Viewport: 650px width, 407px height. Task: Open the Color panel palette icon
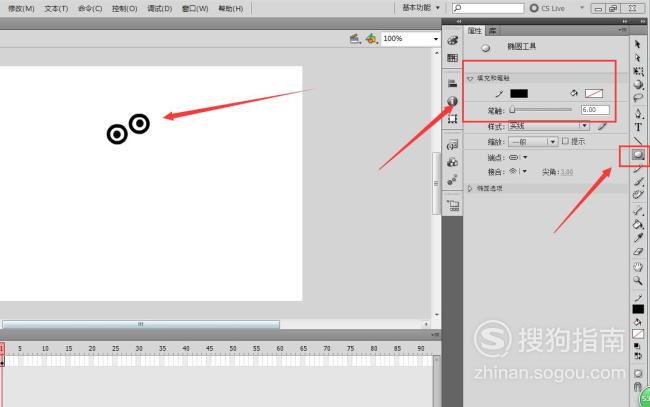tap(452, 40)
